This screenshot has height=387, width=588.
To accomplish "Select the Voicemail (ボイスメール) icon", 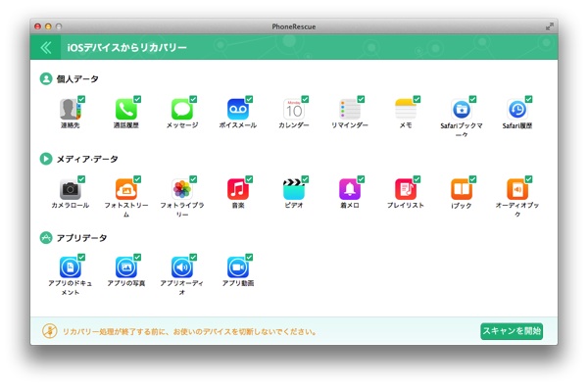I will tap(238, 109).
